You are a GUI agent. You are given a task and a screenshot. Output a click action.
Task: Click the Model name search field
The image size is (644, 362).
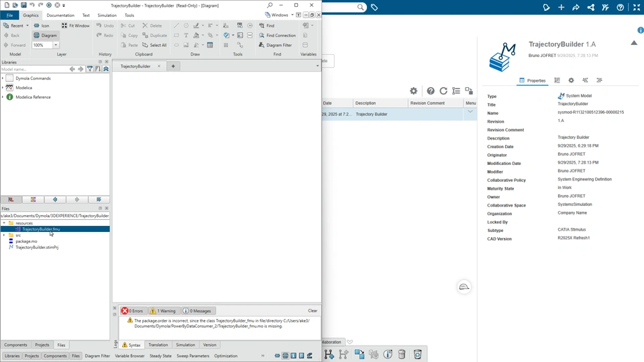(34, 69)
